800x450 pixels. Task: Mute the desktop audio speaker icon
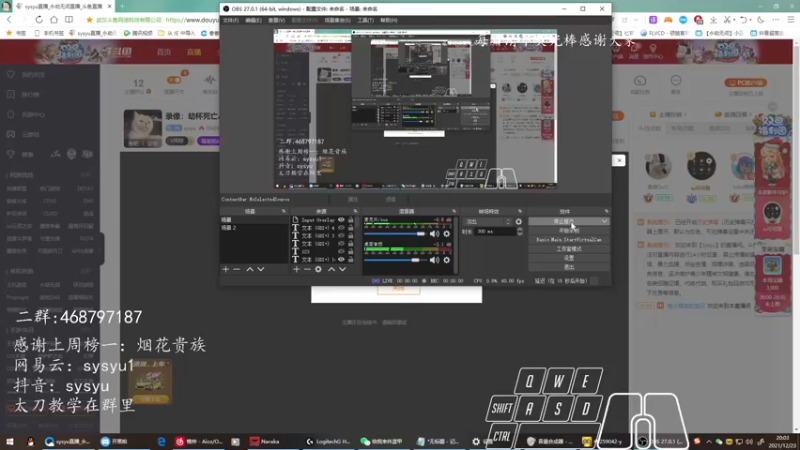(x=434, y=260)
